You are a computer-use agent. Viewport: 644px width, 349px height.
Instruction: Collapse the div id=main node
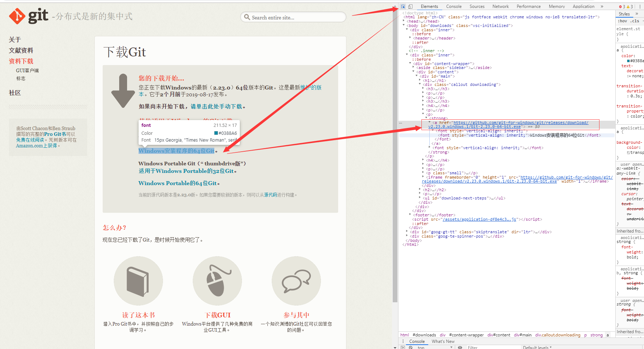tap(417, 76)
